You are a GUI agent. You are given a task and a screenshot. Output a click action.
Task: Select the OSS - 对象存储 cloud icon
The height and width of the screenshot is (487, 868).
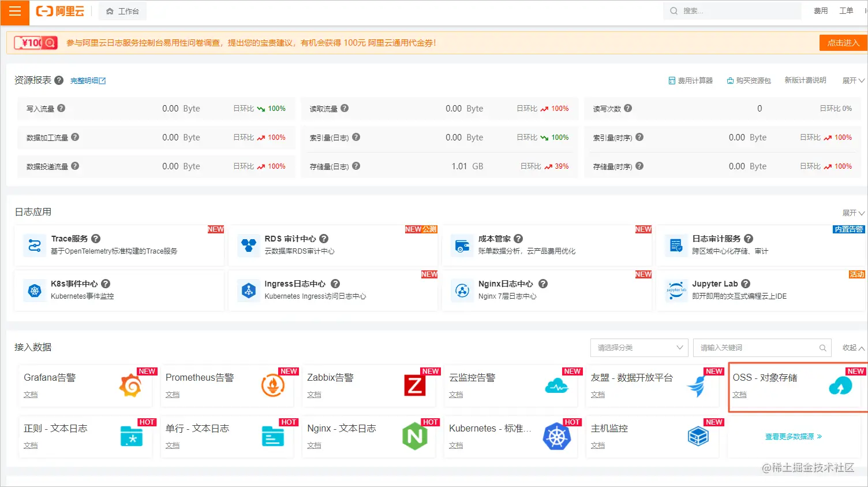(x=840, y=386)
